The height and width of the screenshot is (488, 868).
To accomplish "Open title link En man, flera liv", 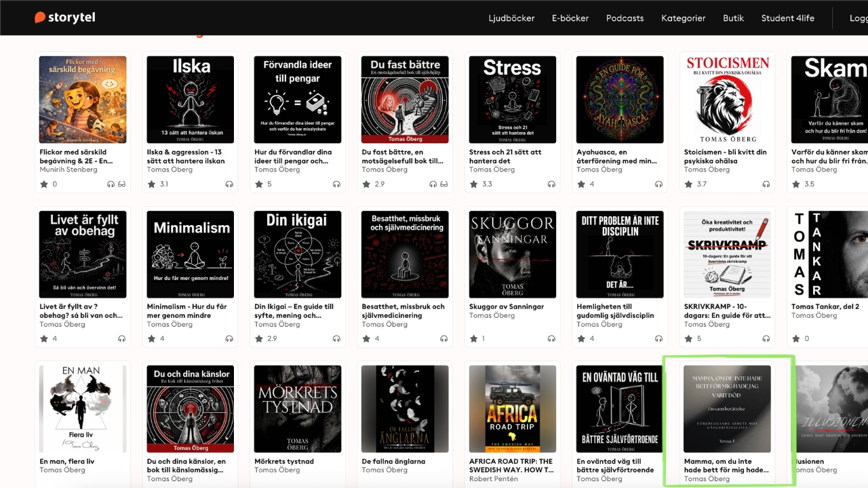I will 67,462.
